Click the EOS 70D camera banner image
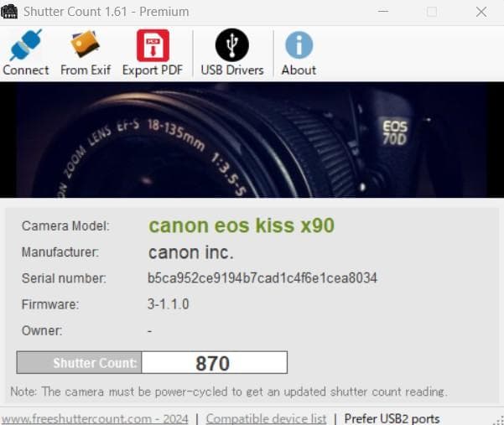504x425 pixels. 252,140
